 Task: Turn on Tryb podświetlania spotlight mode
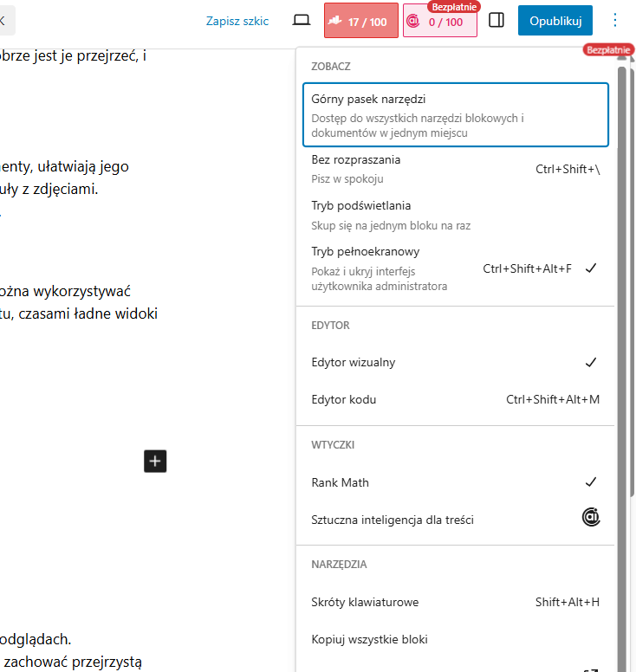click(x=455, y=215)
